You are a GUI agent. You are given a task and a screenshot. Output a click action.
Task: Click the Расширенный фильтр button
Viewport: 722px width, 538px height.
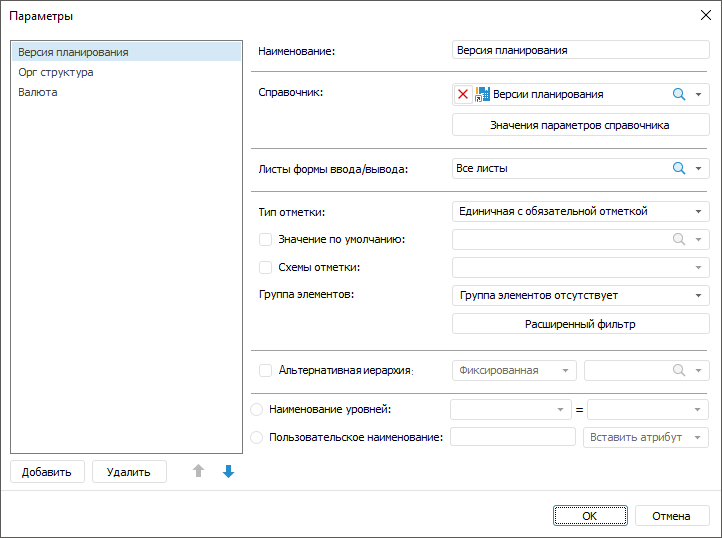pos(580,324)
